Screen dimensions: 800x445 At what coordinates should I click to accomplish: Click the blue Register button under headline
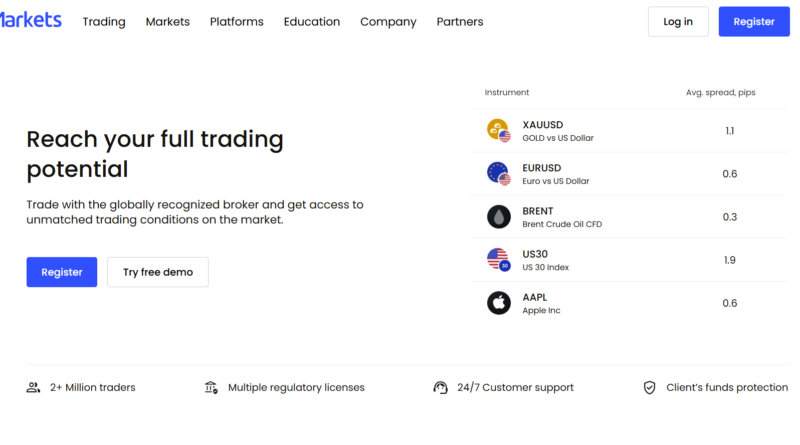click(62, 272)
